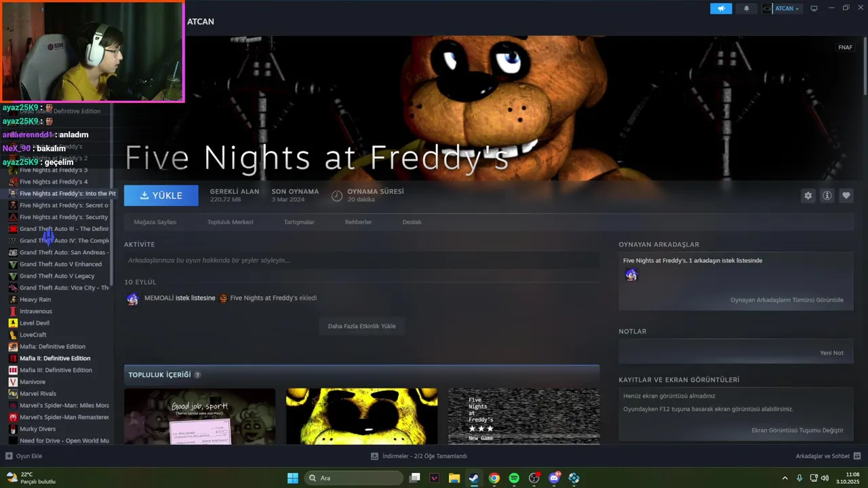Viewport: 868px width, 488px height.
Task: Click the Marvel Rivals game icon
Action: [x=13, y=394]
